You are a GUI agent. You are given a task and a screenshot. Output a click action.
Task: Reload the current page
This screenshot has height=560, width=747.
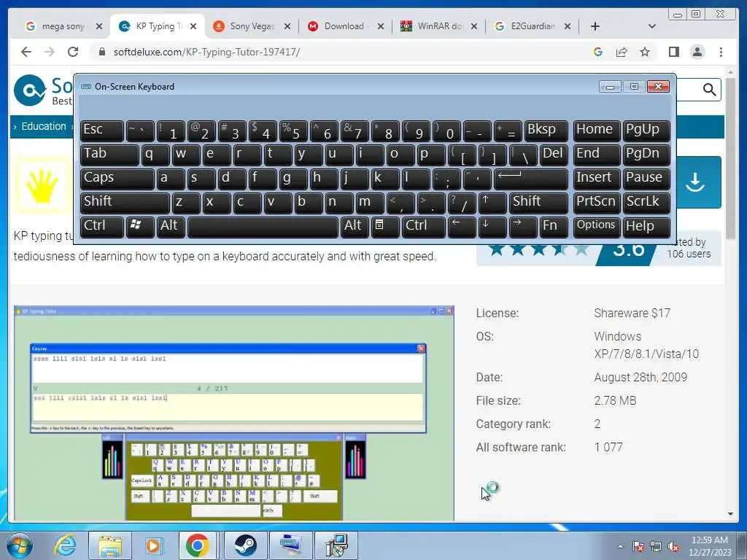coord(73,52)
